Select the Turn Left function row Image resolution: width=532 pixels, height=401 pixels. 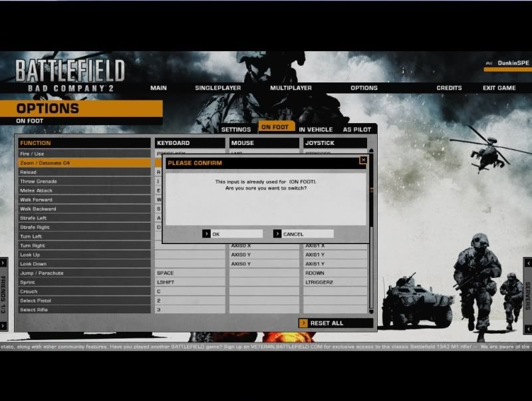coord(84,236)
